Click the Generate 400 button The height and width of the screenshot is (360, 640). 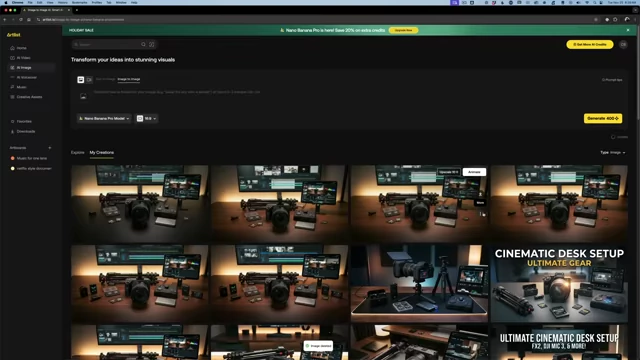[603, 118]
